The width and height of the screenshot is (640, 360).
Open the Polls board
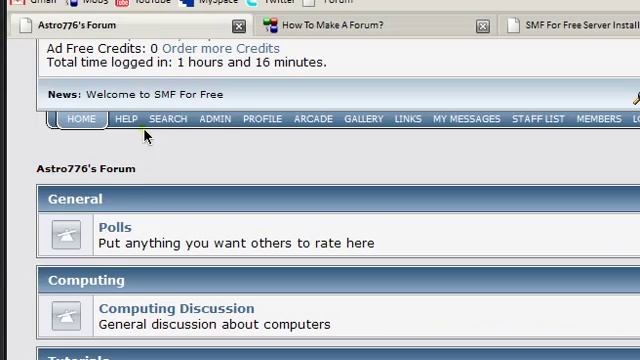click(115, 227)
